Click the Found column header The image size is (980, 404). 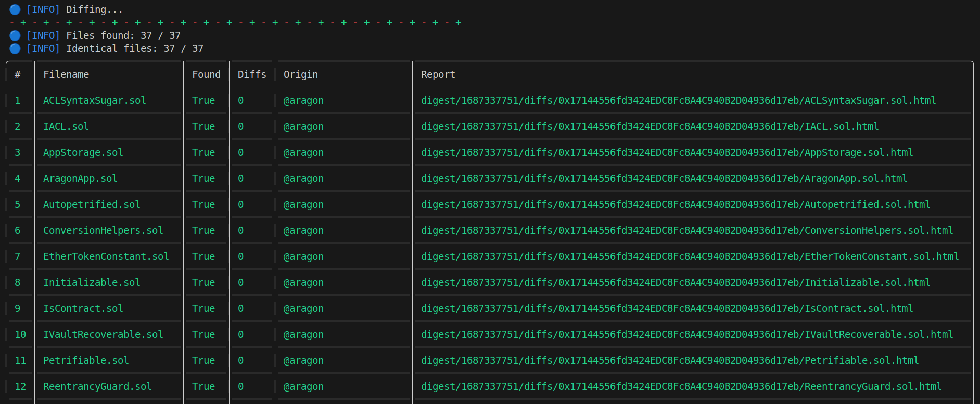coord(207,74)
